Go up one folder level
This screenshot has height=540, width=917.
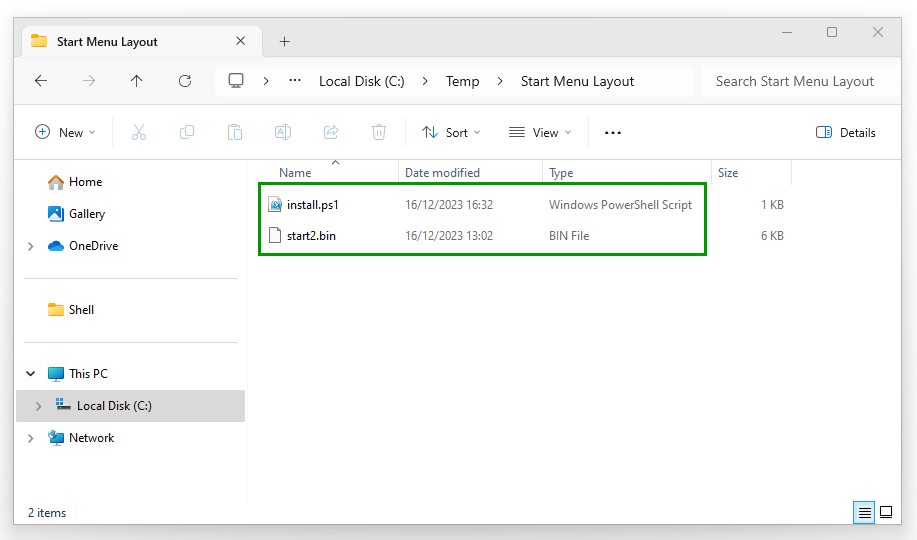coord(136,81)
